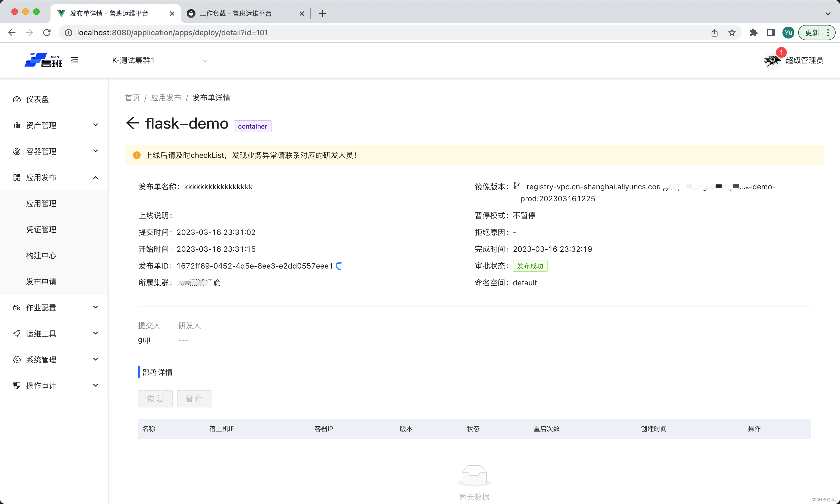Toggle the browser side panel icon
Image resolution: width=840 pixels, height=504 pixels.
coord(771,33)
